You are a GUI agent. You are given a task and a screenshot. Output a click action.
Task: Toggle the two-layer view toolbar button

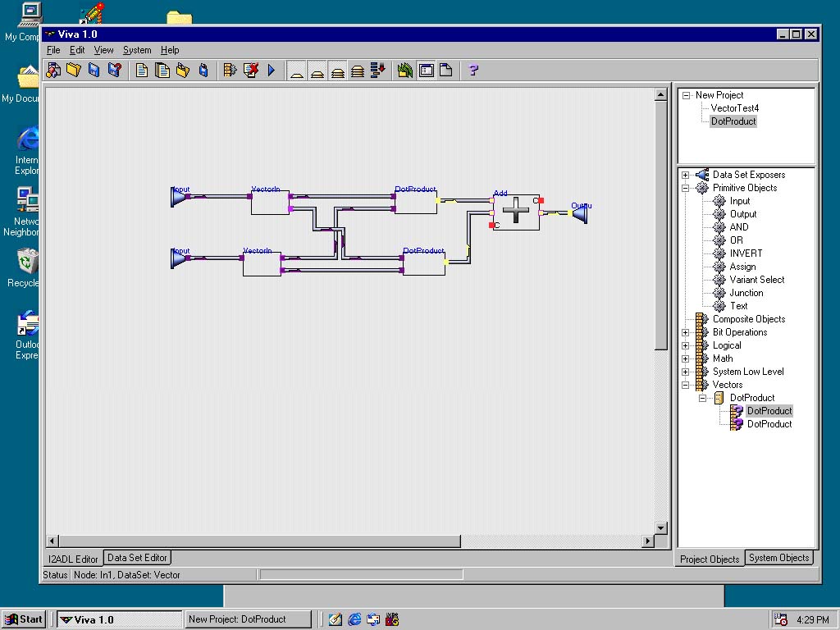pos(317,71)
